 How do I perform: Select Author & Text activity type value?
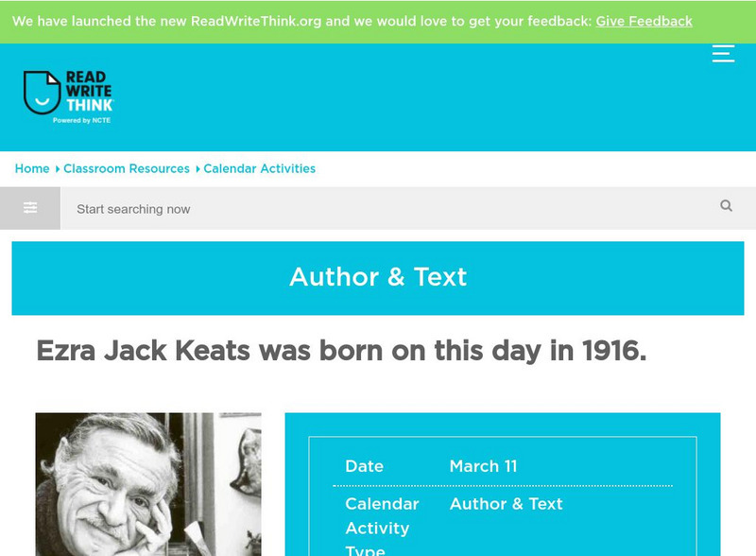pyautogui.click(x=506, y=504)
